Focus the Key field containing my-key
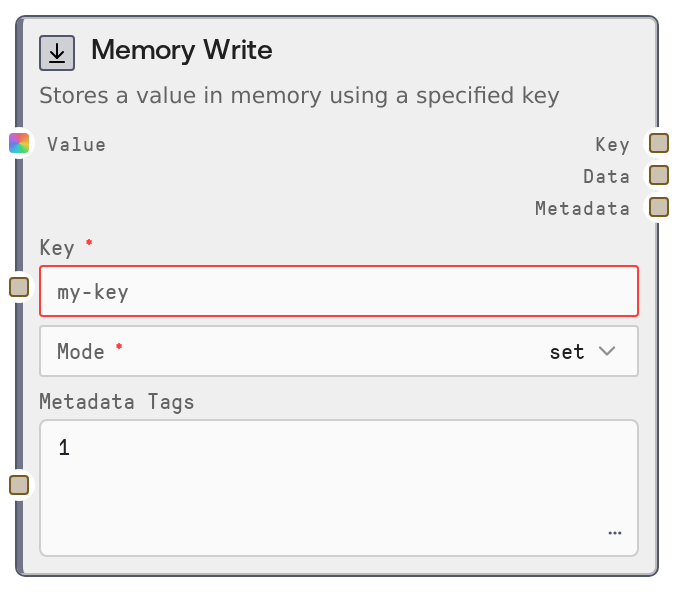The image size is (674, 592). pos(338,291)
